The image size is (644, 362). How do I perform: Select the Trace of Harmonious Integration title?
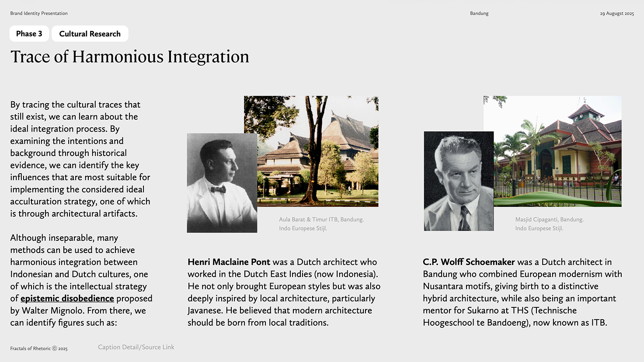coord(129,57)
